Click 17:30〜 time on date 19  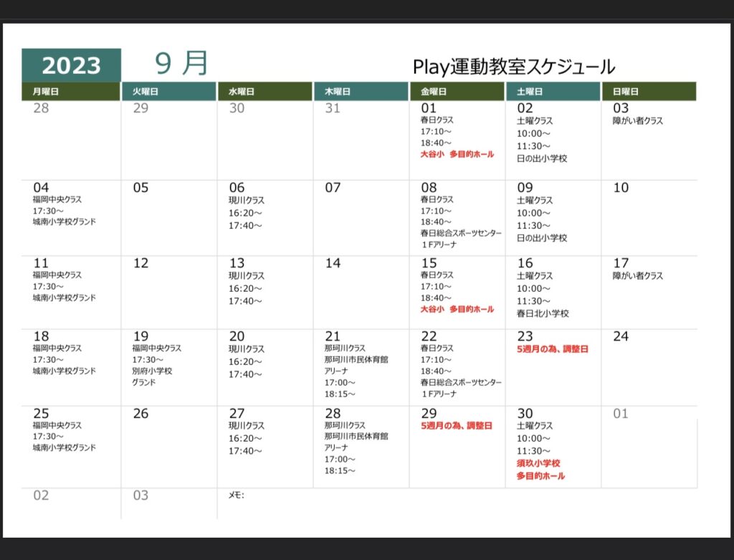148,360
